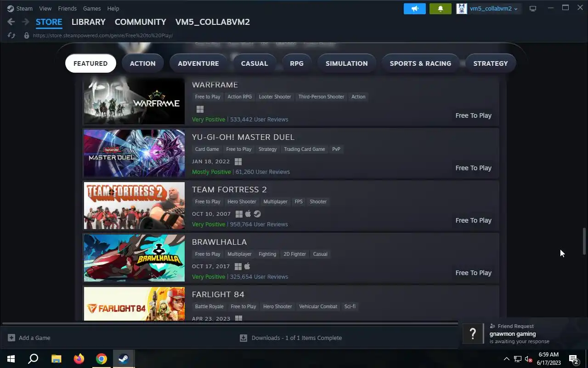Go back with the left arrow
This screenshot has height=368, width=588.
pos(11,22)
